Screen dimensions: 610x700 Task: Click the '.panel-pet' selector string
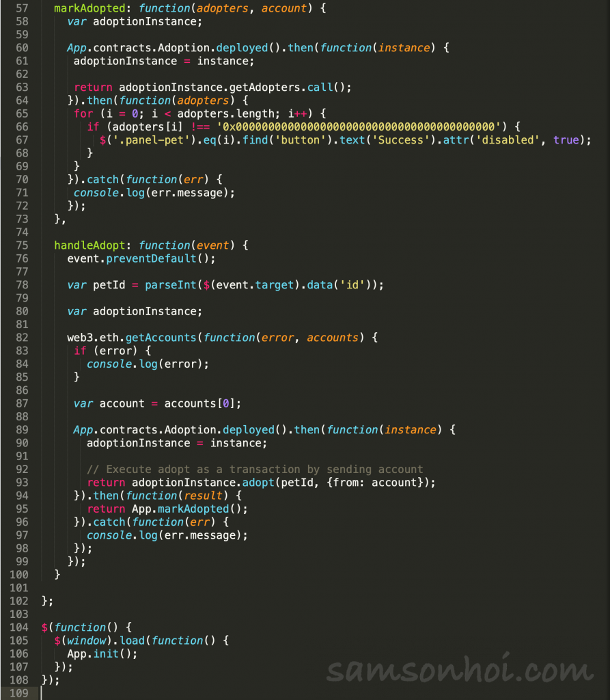(x=151, y=140)
